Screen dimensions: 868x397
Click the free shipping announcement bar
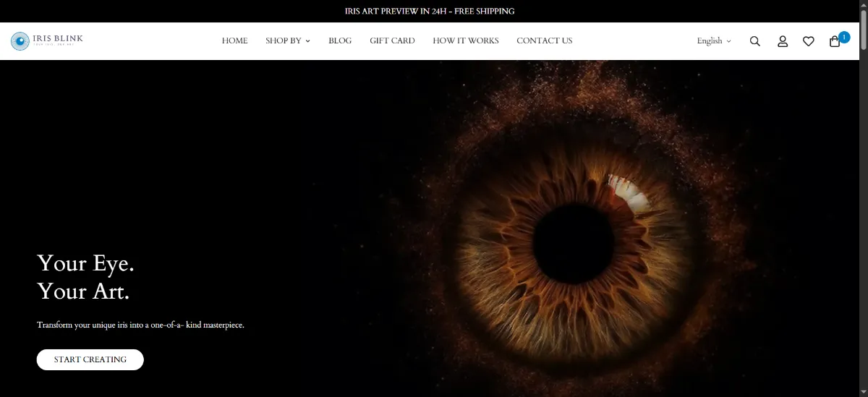(x=430, y=11)
